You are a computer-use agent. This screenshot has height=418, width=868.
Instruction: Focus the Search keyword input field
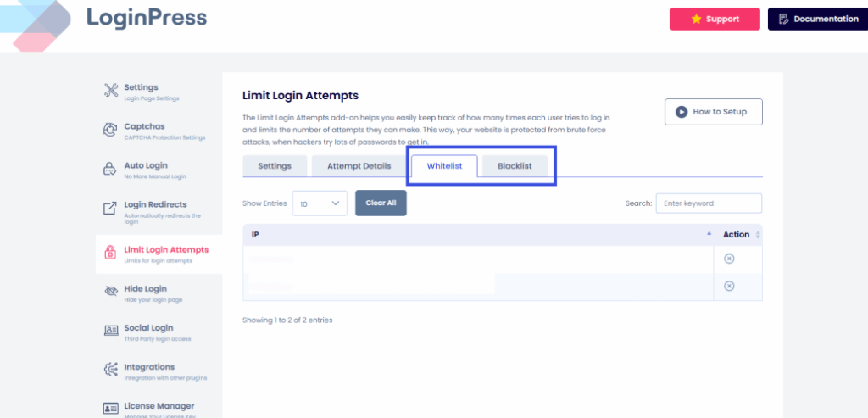click(x=709, y=203)
